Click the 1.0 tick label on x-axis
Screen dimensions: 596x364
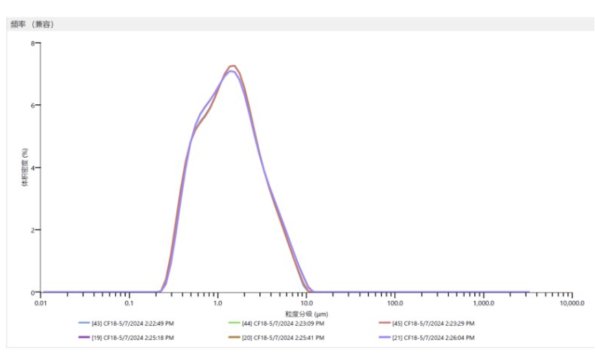217,303
